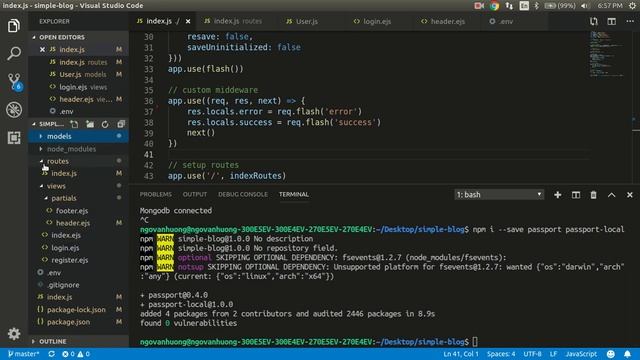640x360 pixels.
Task: Click the feedback smiley in status bar
Action: (611, 354)
